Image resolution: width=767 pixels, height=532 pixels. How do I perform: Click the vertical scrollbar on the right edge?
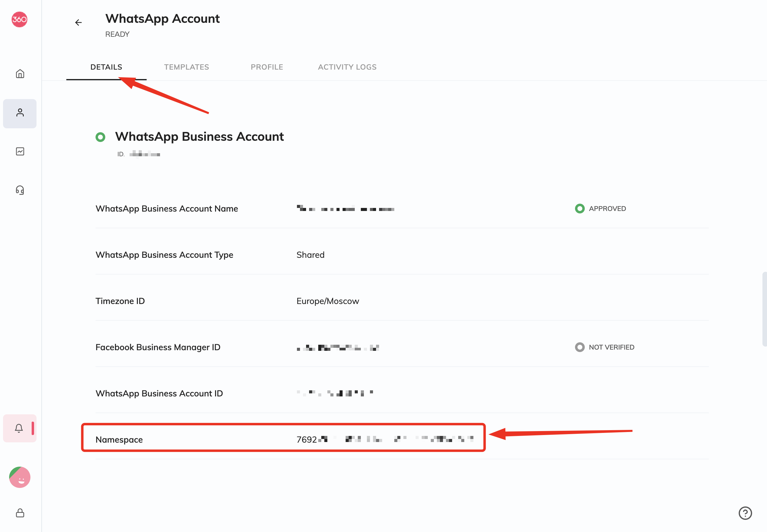point(764,309)
